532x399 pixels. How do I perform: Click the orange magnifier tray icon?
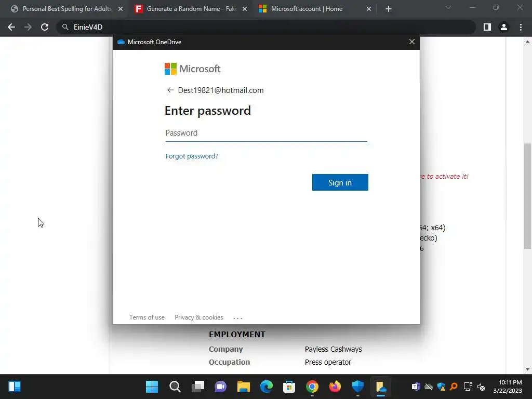(x=454, y=387)
